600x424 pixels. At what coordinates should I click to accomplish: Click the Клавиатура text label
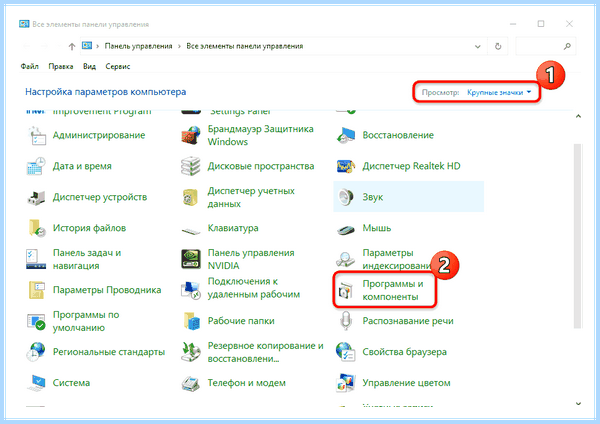tap(233, 228)
